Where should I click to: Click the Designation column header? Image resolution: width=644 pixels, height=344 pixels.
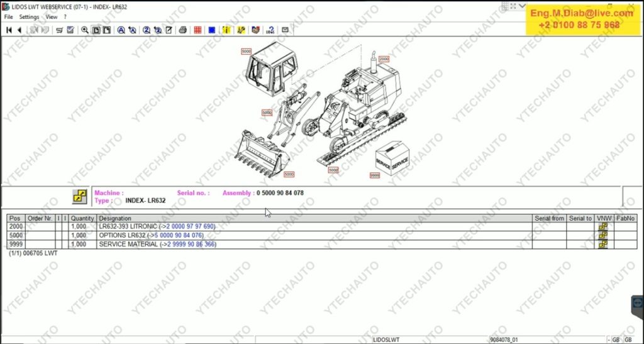tap(314, 218)
